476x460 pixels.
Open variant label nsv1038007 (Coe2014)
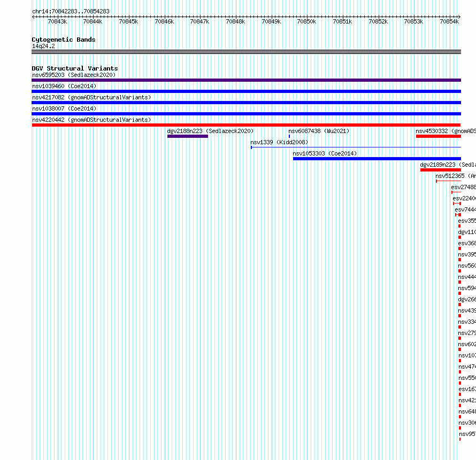pos(64,108)
